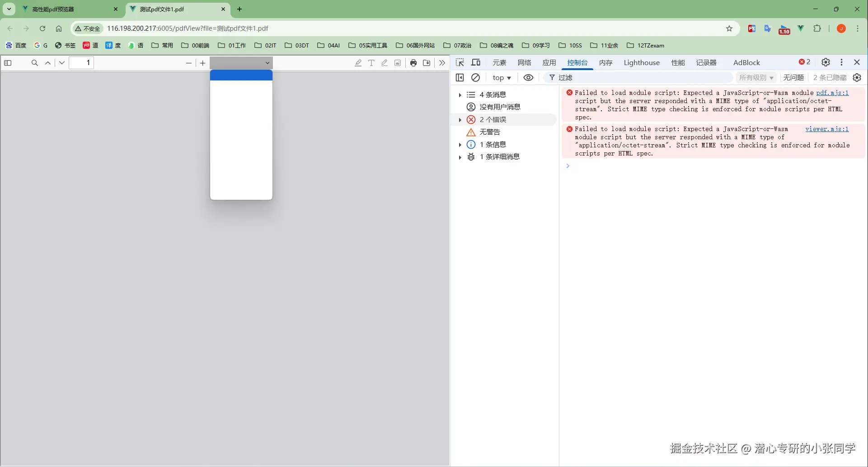
Task: Open the PDF find search tool
Action: point(34,63)
